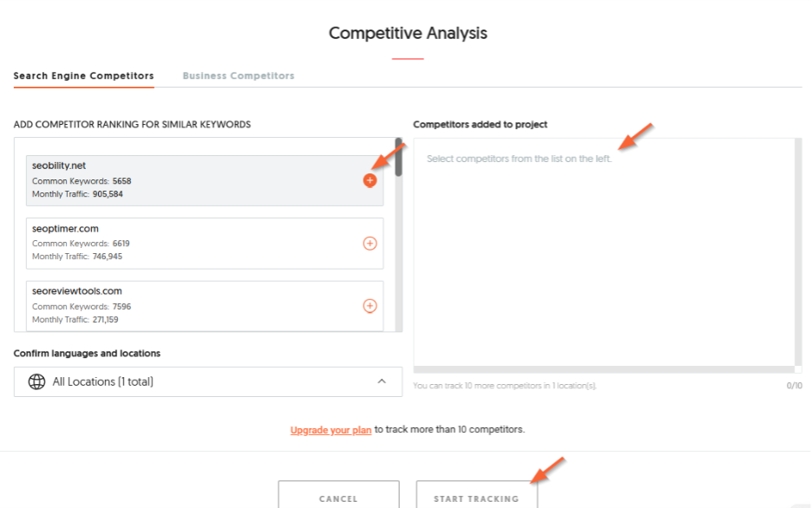Click the seobility.net domain name text
The height and width of the screenshot is (508, 812).
click(59, 166)
